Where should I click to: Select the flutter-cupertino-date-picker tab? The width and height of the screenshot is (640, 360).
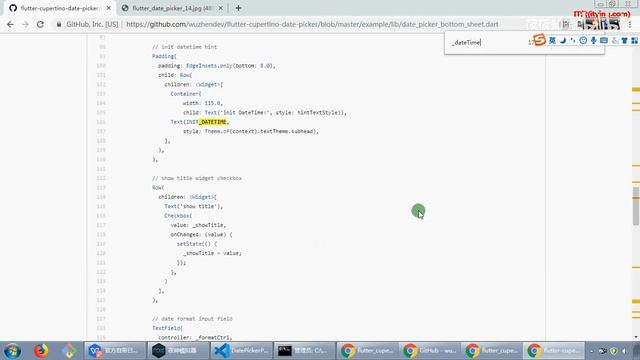[60, 8]
